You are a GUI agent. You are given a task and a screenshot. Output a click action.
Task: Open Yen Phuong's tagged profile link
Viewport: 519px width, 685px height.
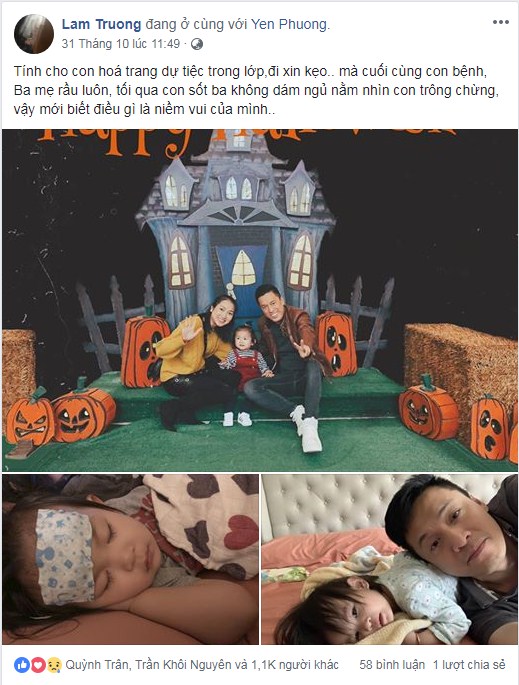tap(289, 24)
